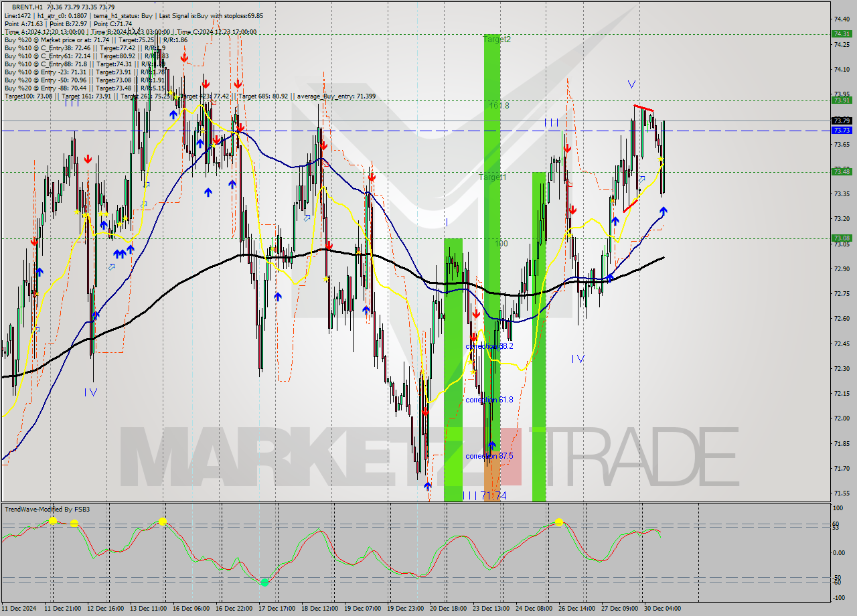The height and width of the screenshot is (616, 857).
Task: Select the correction 38.2 label
Action: tap(489, 346)
